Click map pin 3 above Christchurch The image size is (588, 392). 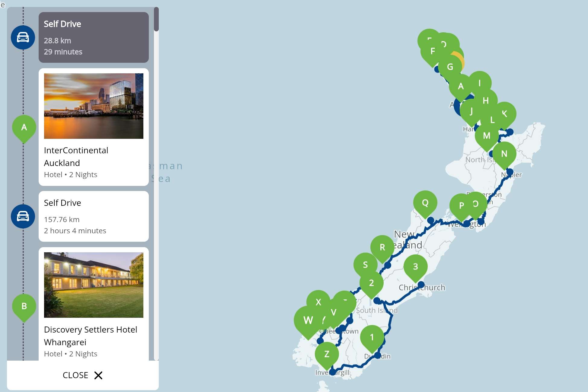(415, 267)
